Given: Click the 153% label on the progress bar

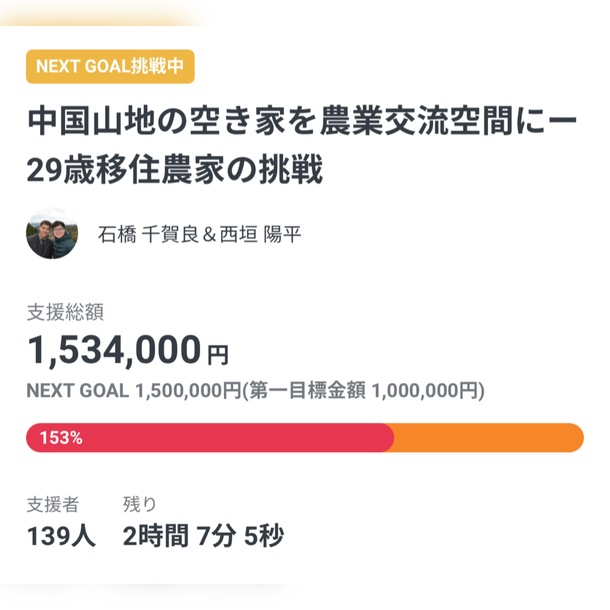Looking at the screenshot, I should [61, 438].
